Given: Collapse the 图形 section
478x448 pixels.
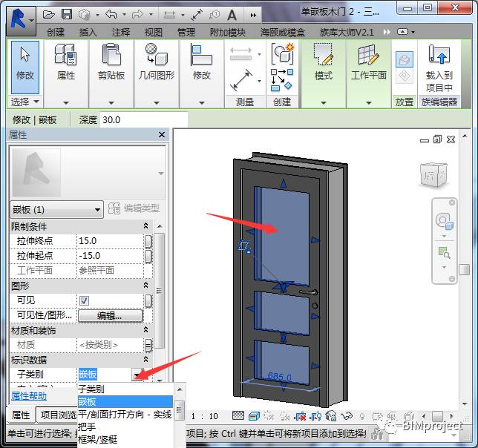Looking at the screenshot, I should point(145,285).
